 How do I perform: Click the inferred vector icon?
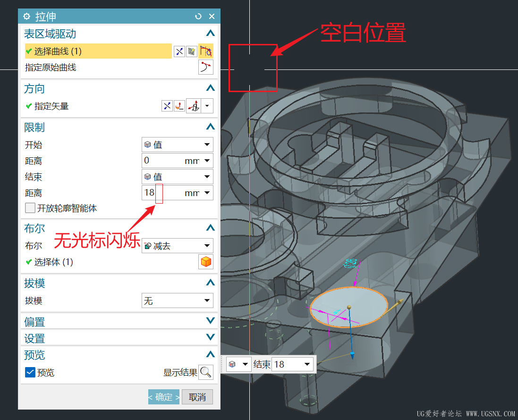(194, 106)
